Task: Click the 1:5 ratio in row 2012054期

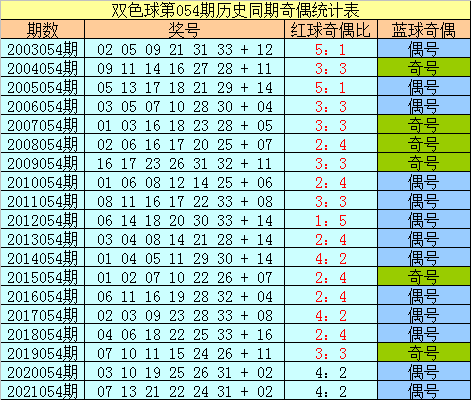Action: click(x=331, y=220)
